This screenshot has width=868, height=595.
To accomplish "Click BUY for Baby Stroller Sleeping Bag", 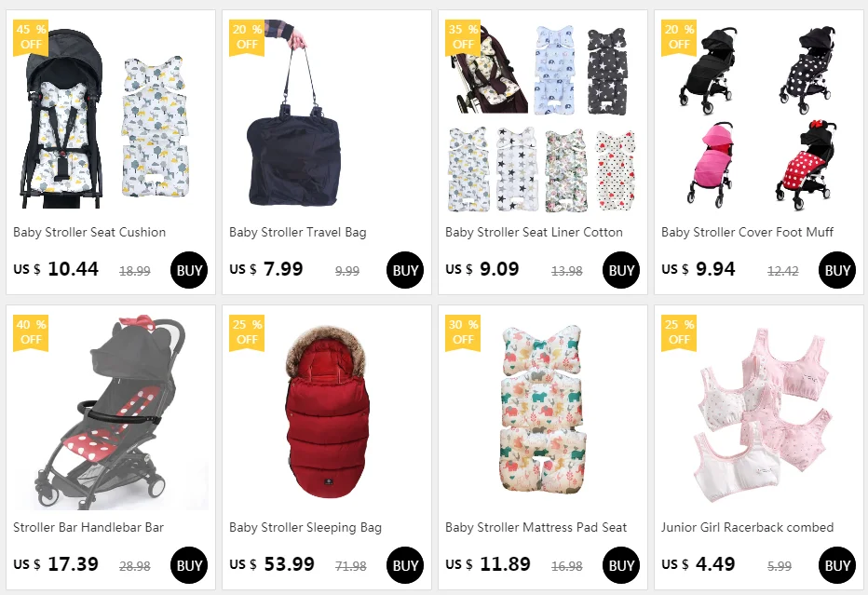I will pyautogui.click(x=405, y=565).
